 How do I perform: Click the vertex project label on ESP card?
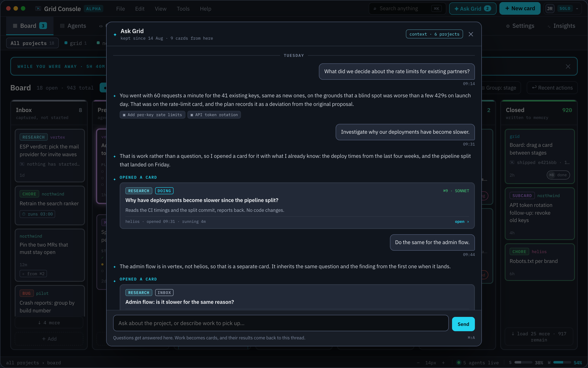[x=57, y=137]
